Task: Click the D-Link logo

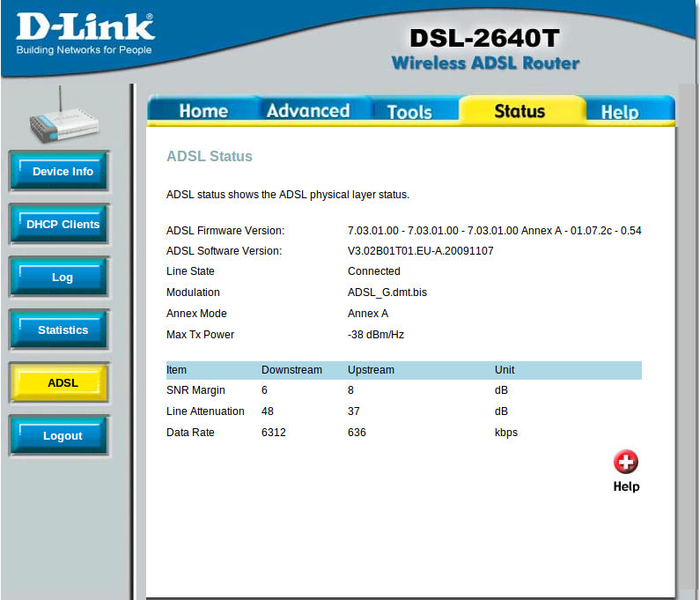Action: click(x=85, y=34)
